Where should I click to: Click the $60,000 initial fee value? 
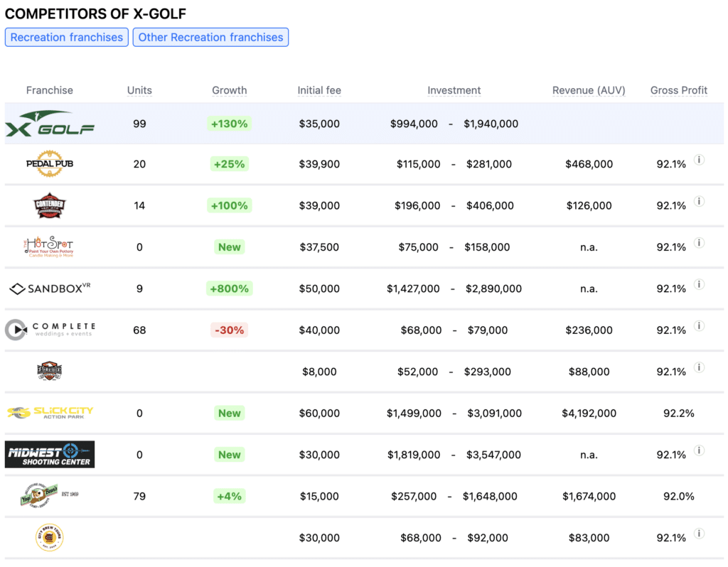319,414
